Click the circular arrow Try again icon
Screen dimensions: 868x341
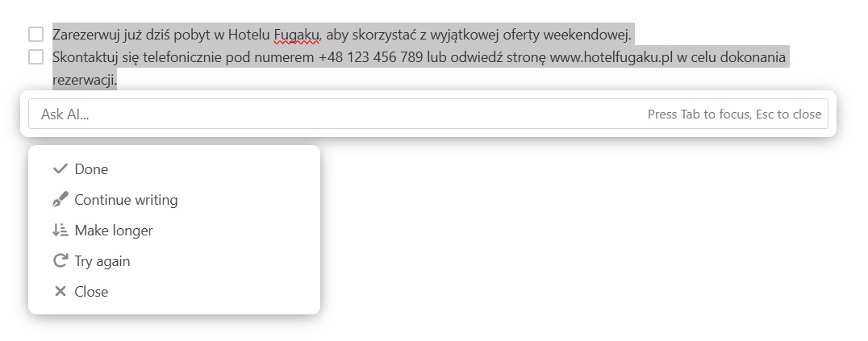pyautogui.click(x=60, y=260)
